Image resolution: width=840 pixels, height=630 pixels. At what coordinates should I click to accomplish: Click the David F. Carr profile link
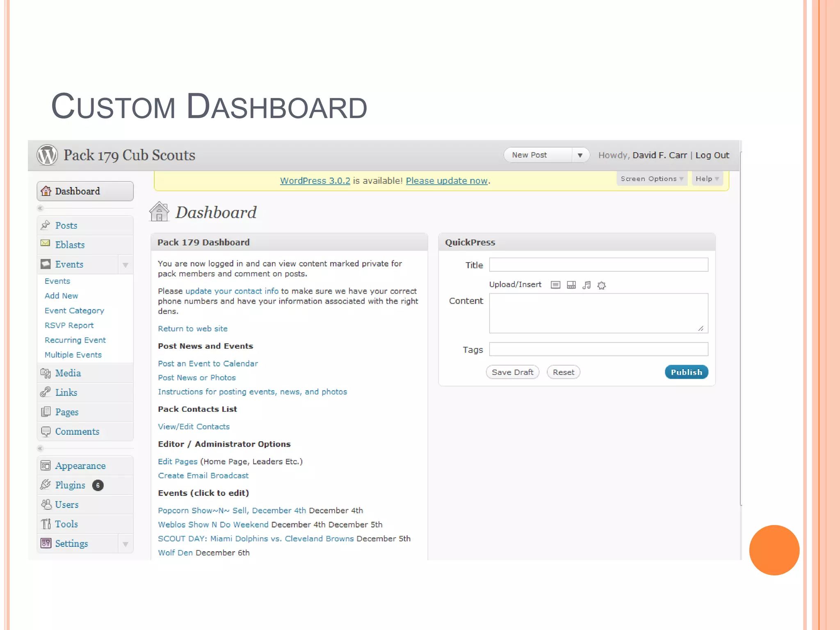pyautogui.click(x=660, y=155)
